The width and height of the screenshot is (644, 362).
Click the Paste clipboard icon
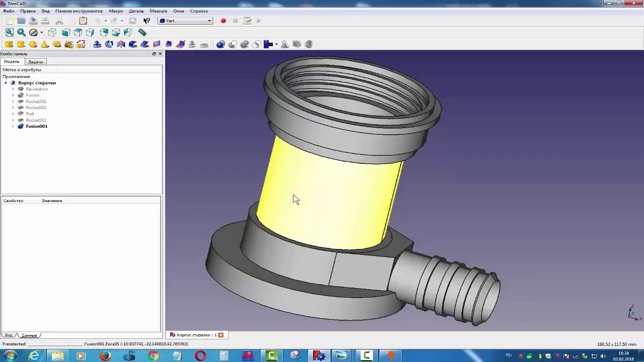[83, 21]
